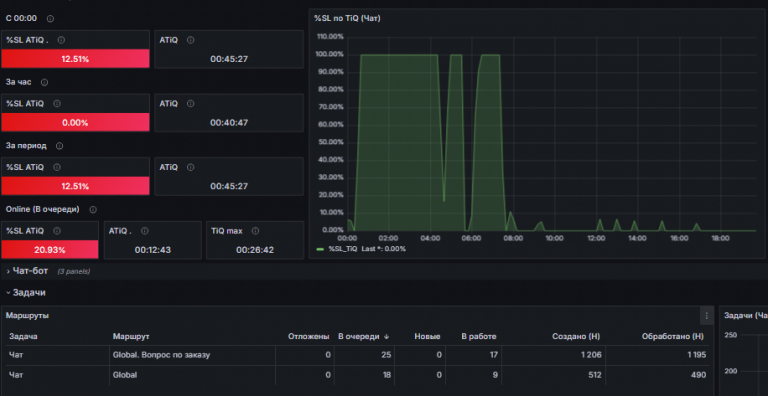Click the 20.93% Online stat value
Viewport: 768px width, 396px height.
pyautogui.click(x=49, y=250)
